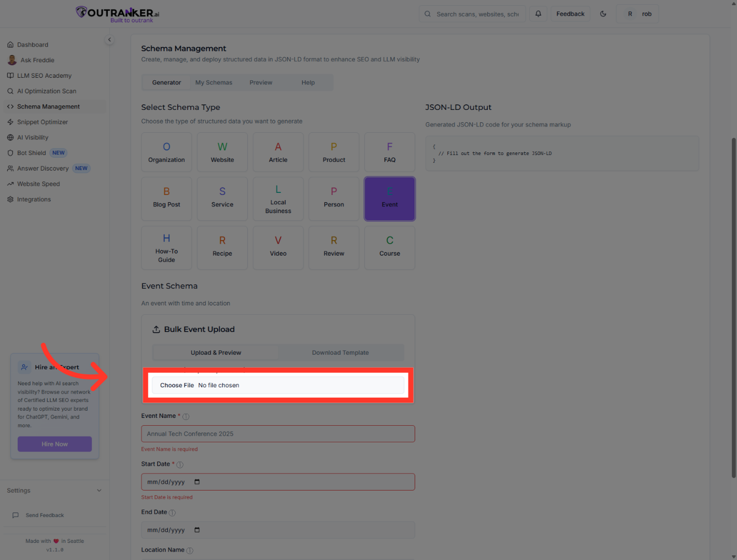
Task: Expand the Settings section in sidebar
Action: (x=99, y=491)
